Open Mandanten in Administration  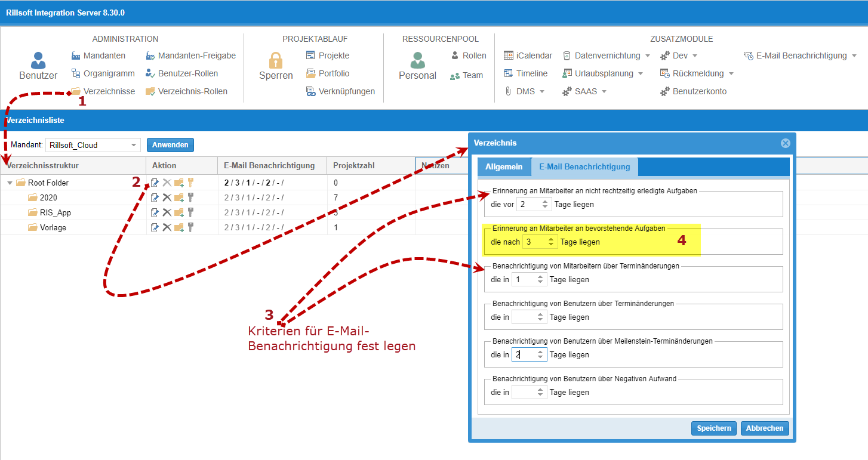pyautogui.click(x=98, y=55)
